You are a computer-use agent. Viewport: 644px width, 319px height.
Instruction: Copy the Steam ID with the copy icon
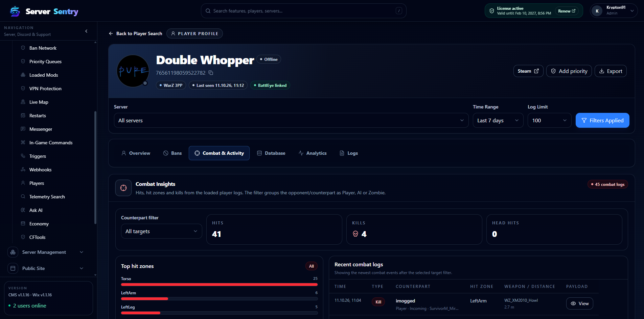(x=211, y=73)
